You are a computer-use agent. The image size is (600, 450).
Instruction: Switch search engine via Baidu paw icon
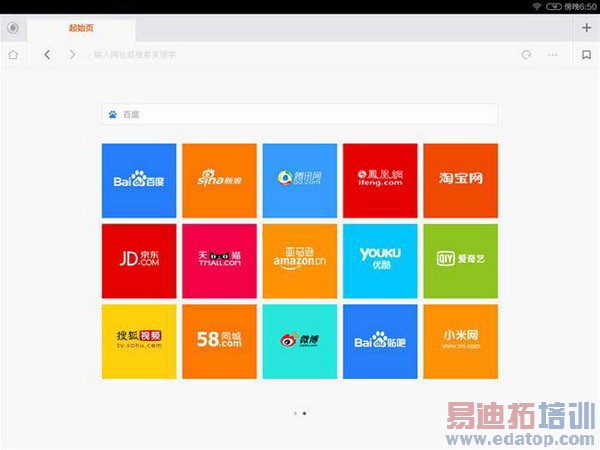click(112, 114)
